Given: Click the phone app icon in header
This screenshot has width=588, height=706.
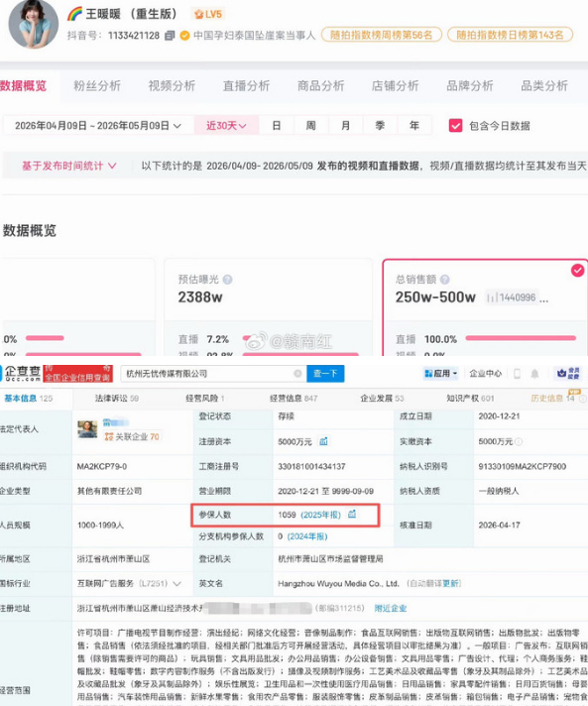Looking at the screenshot, I should 517,373.
